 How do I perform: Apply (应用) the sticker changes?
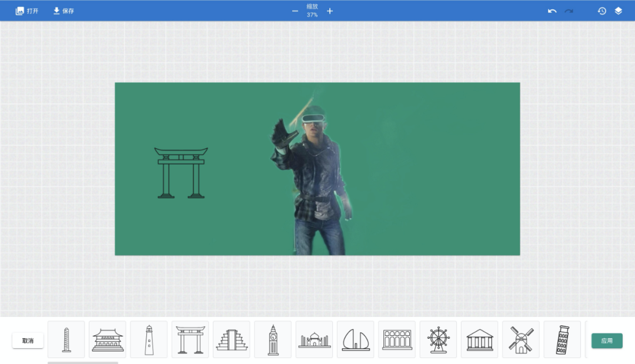(607, 340)
